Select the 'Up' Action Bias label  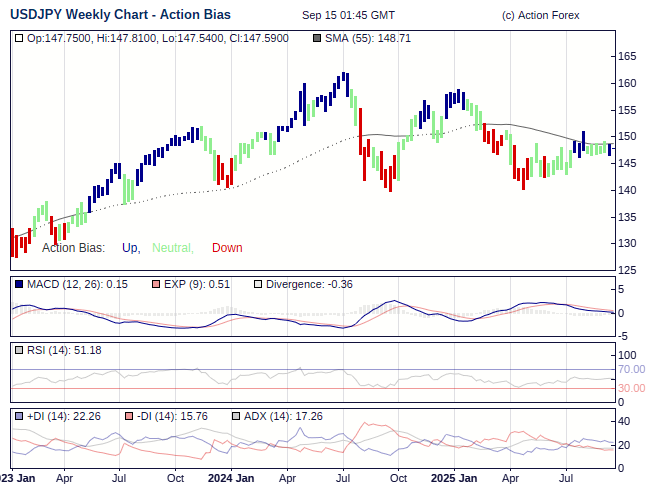pos(130,248)
